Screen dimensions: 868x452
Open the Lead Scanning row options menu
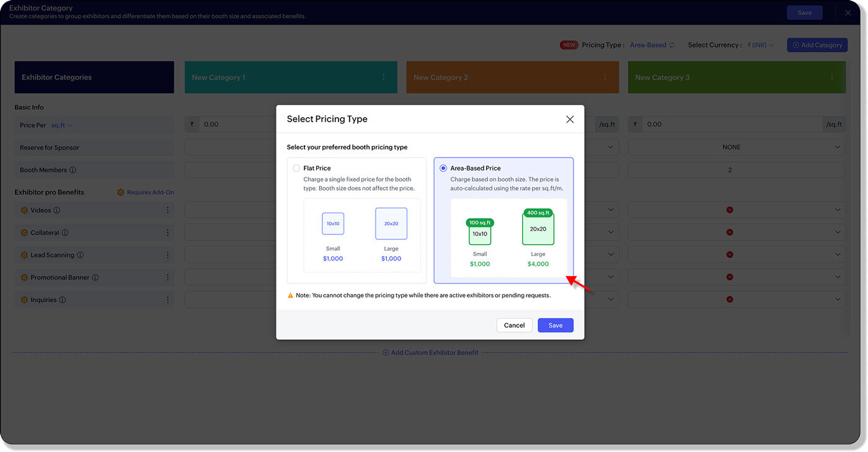coord(167,255)
